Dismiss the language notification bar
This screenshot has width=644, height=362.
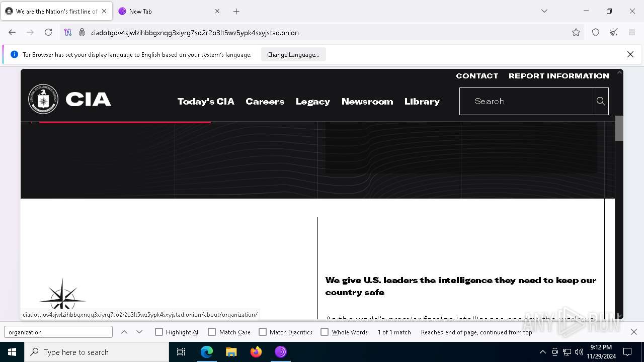point(630,54)
